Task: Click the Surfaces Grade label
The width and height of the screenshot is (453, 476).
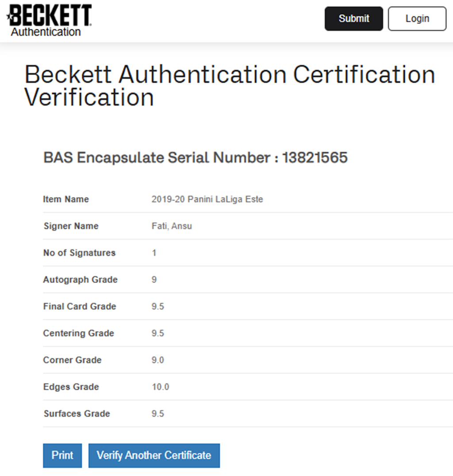Action: pos(77,414)
